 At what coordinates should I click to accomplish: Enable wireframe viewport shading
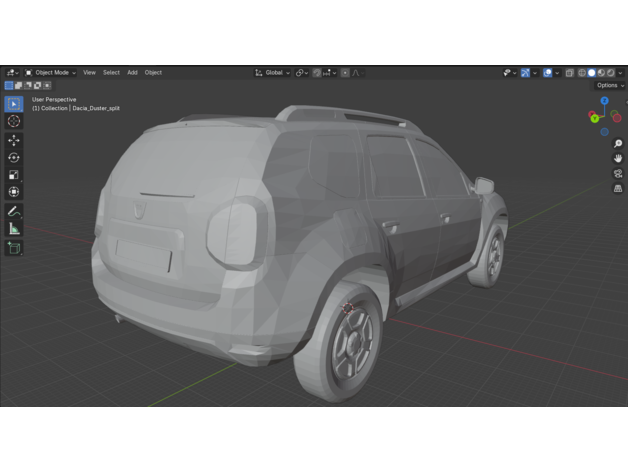(x=581, y=73)
